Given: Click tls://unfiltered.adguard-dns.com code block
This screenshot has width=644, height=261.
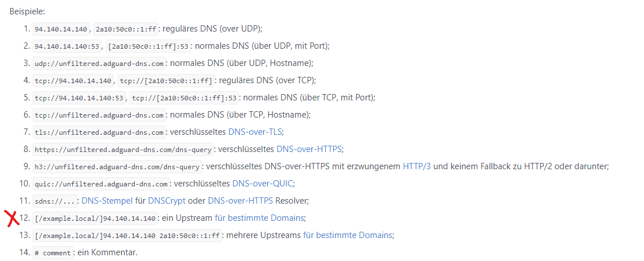Looking at the screenshot, I should [99, 133].
